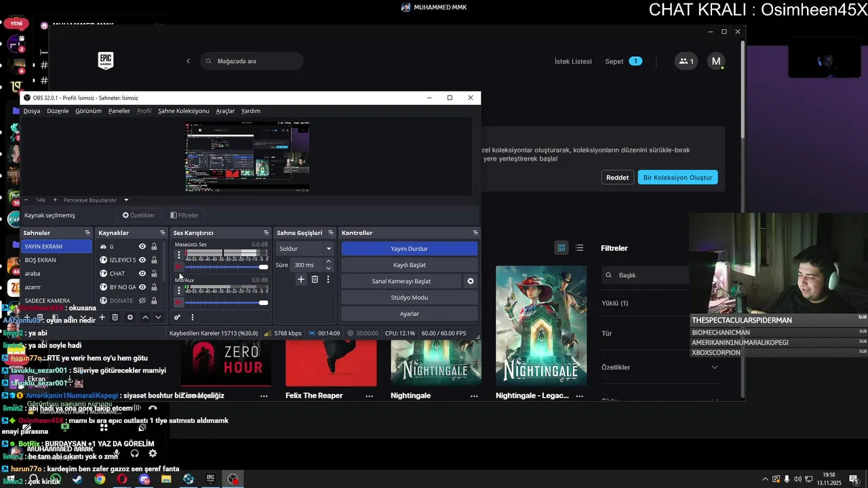Open audio mixer three-dot menu at the panel bottom

[192, 317]
